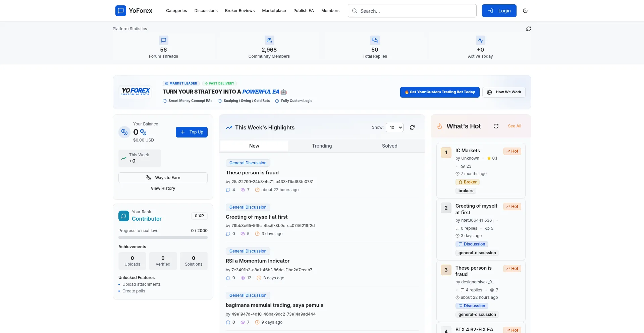Click the Contributor rank badge icon
644x333 pixels.
(124, 216)
